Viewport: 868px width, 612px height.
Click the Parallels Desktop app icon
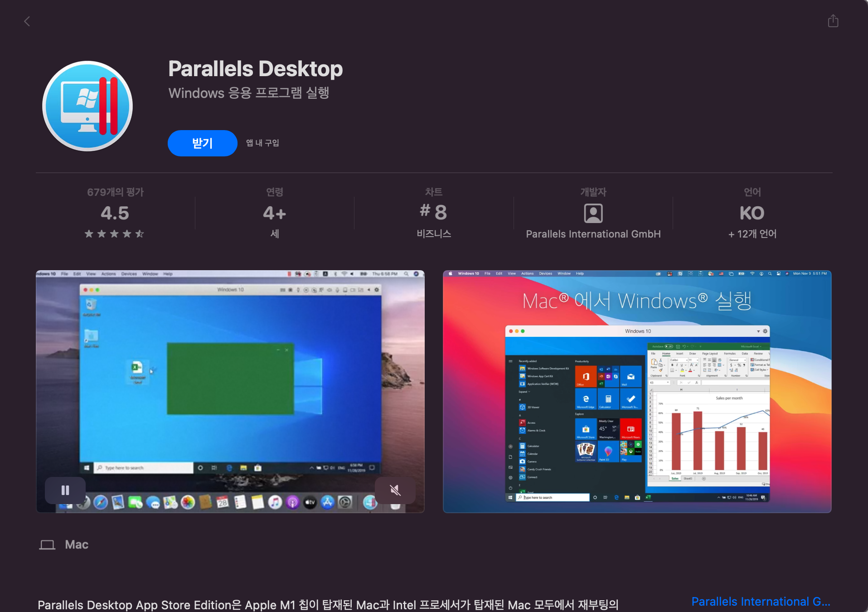click(x=87, y=106)
